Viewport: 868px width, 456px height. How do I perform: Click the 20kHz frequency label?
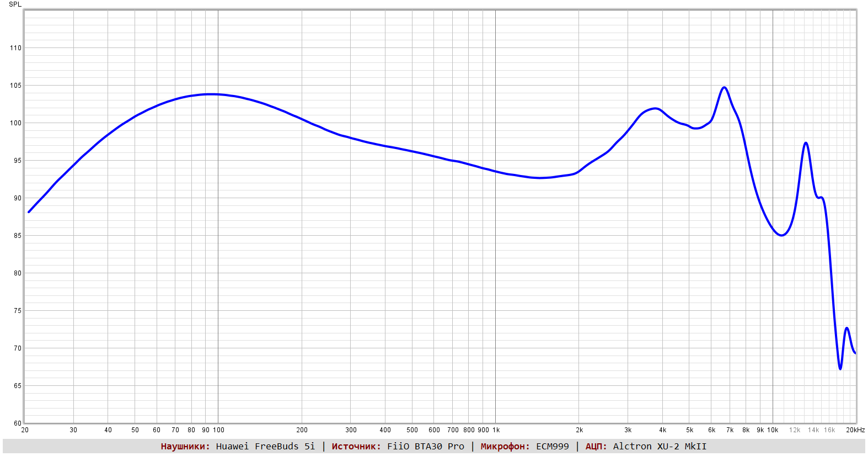(x=856, y=430)
